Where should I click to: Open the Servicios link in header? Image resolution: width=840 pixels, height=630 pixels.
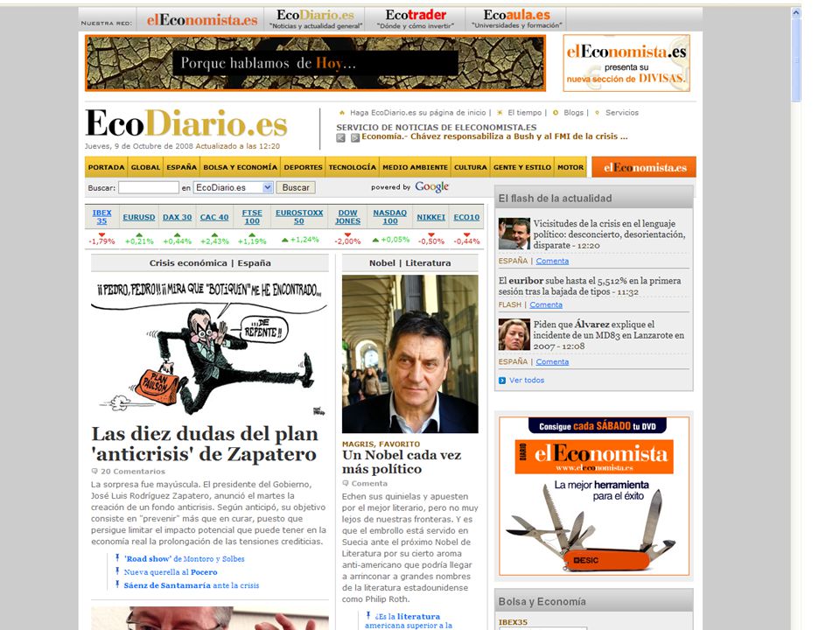[x=622, y=113]
